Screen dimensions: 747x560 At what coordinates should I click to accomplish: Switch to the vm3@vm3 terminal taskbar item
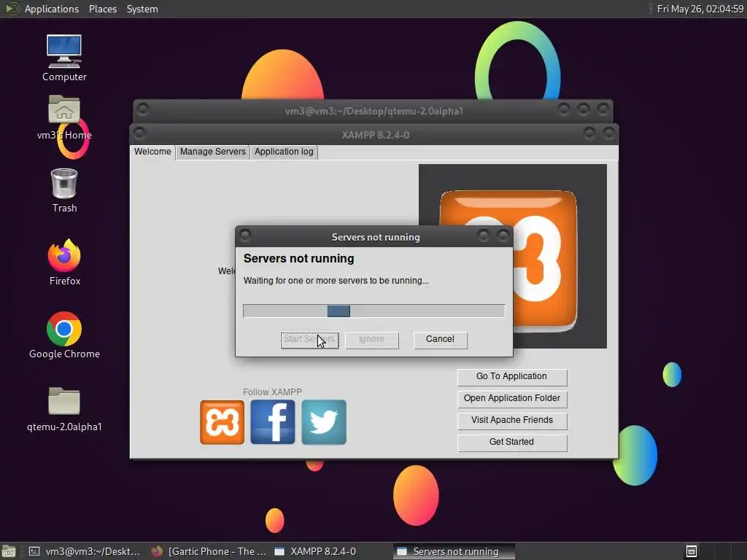[x=85, y=551]
